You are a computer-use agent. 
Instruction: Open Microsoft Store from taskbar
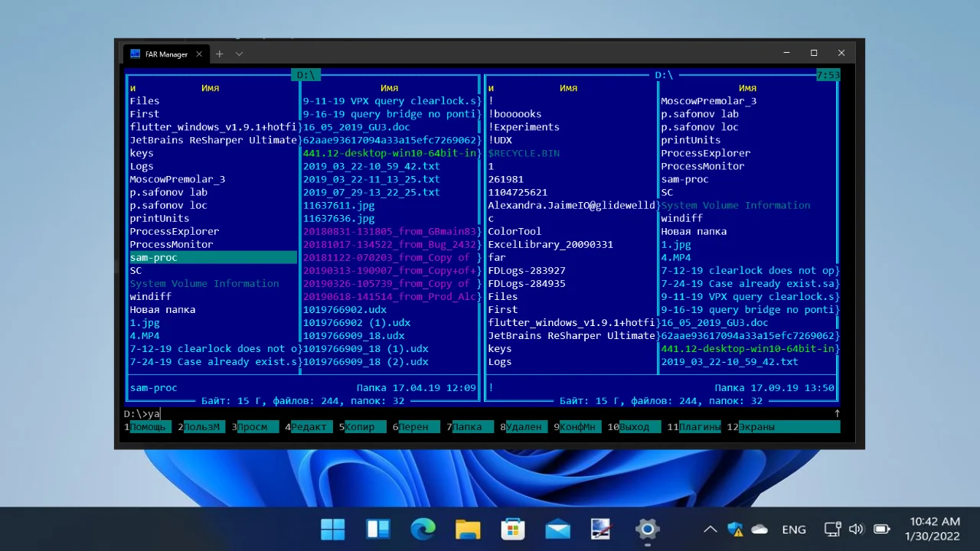513,529
